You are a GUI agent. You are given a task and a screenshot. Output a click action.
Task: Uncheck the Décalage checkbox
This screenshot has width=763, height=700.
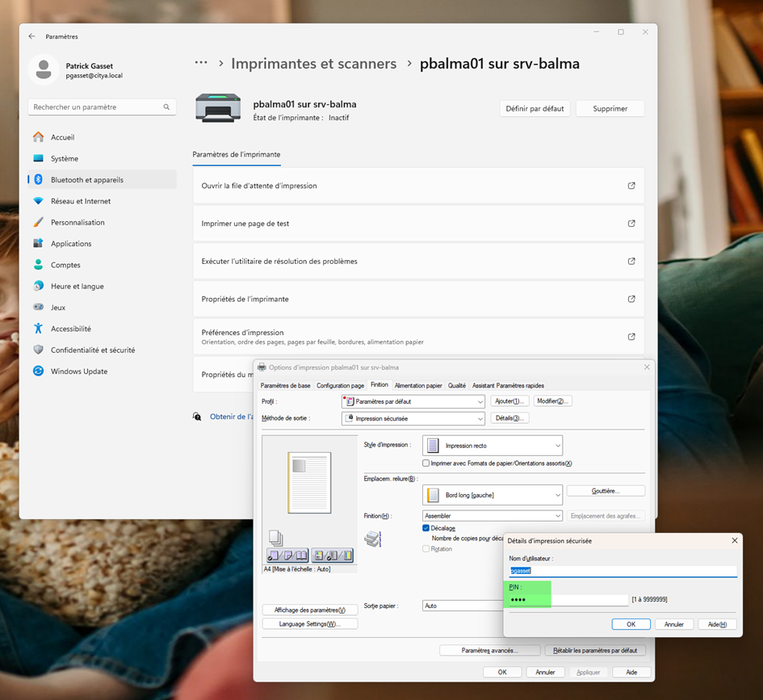point(426,528)
